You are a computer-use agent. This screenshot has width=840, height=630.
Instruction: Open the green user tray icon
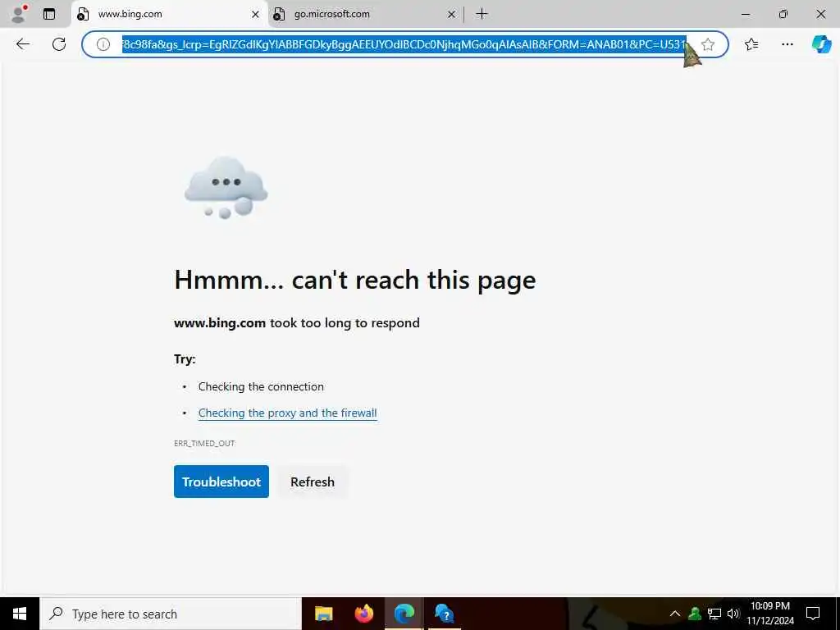[695, 614]
